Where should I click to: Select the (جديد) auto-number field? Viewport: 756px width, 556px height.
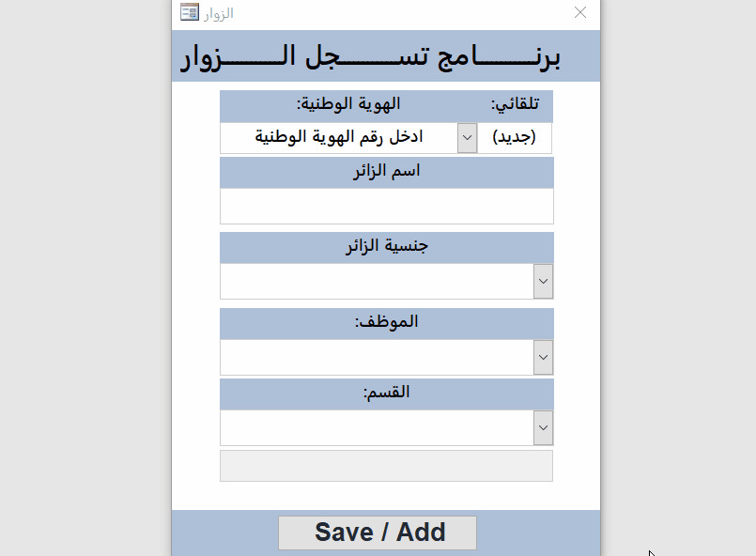click(515, 137)
